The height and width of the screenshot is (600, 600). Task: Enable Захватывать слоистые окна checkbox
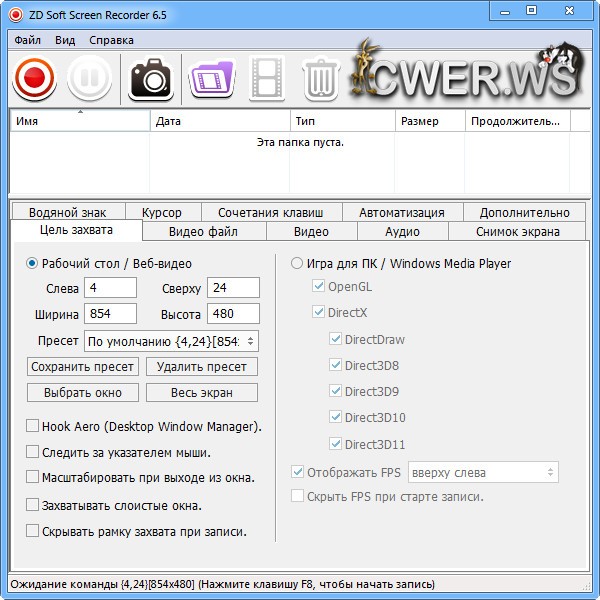coord(33,505)
